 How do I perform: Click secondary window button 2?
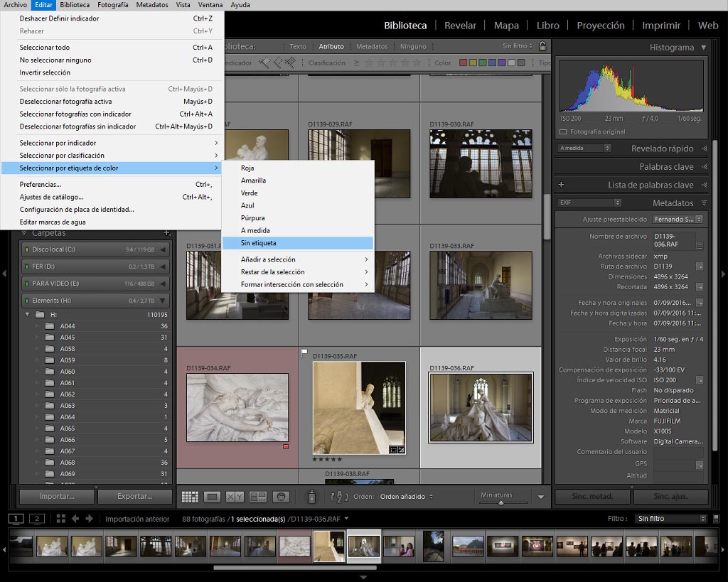coord(37,519)
